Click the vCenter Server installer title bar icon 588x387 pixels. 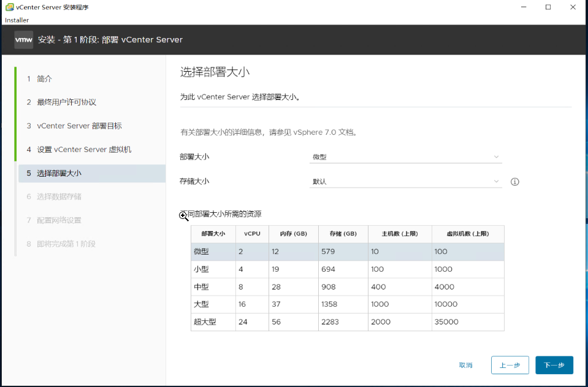point(9,7)
